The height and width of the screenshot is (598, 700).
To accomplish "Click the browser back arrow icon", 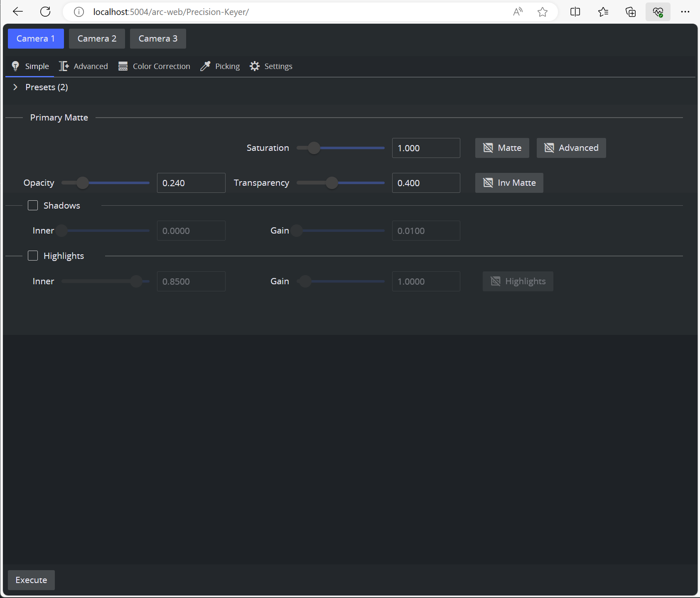I will (x=18, y=12).
